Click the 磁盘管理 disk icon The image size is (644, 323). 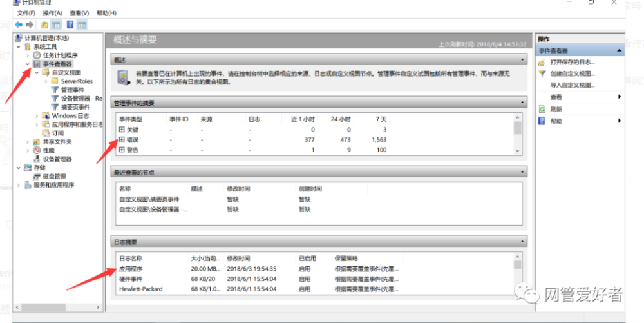(37, 176)
